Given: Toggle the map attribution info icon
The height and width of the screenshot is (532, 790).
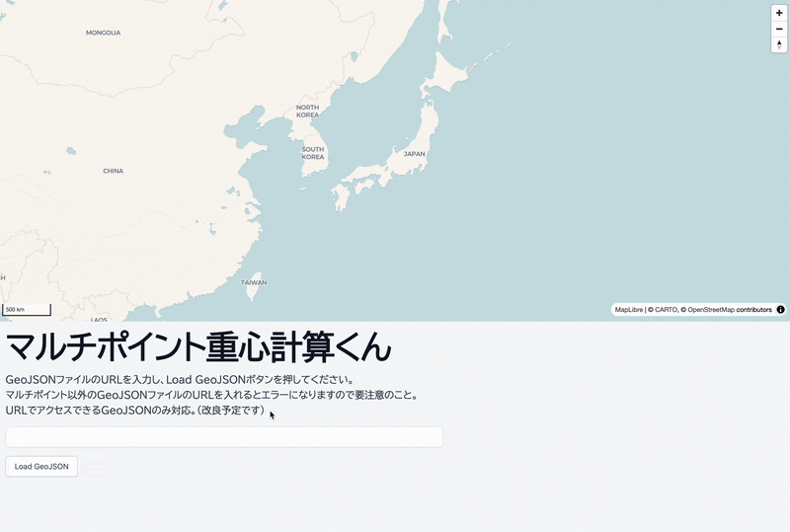Looking at the screenshot, I should 780,309.
